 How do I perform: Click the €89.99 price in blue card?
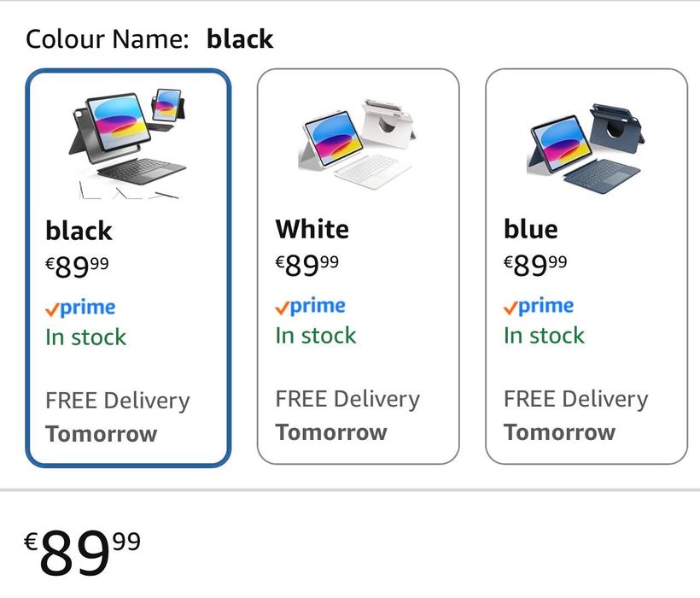(535, 266)
